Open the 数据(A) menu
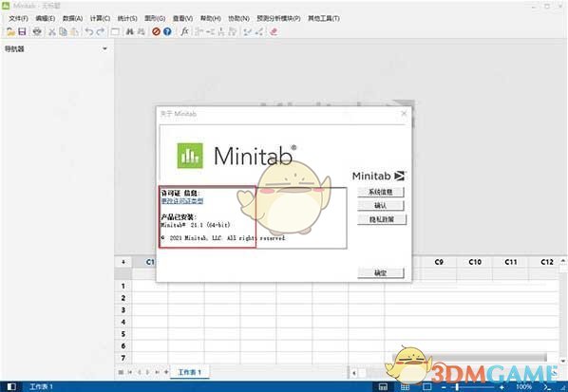The image size is (568, 392). [72, 18]
